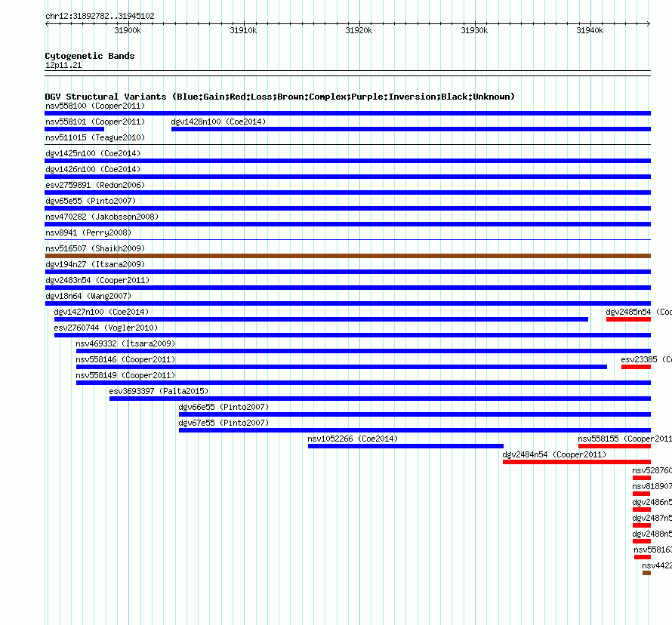
Task: Open the nsv558149 (Cooper2011) label
Action: (125, 375)
